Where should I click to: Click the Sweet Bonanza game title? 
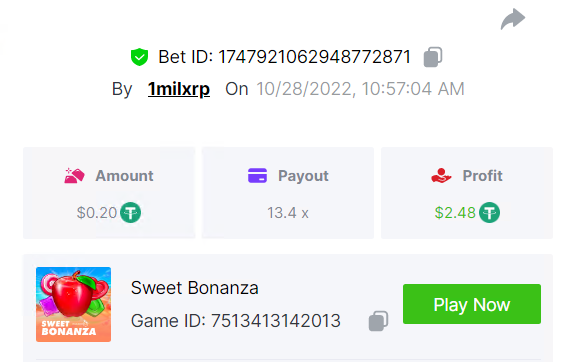coord(195,288)
